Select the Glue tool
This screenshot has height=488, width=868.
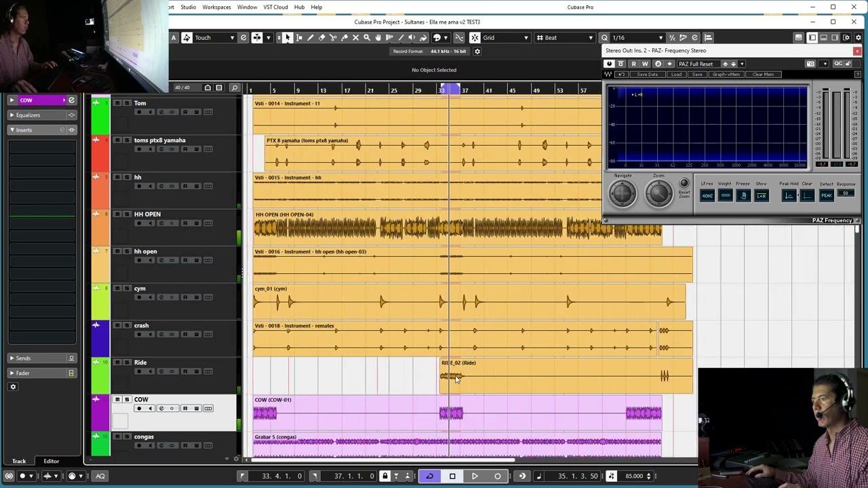344,38
